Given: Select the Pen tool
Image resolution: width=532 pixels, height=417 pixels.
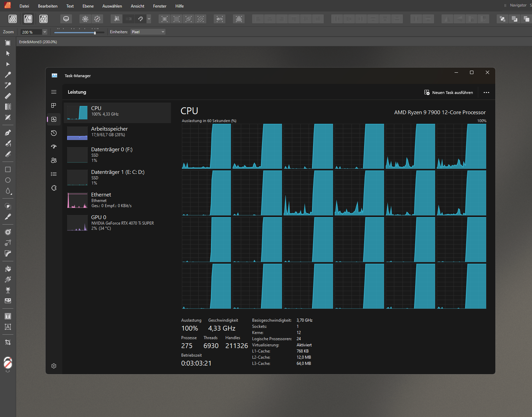Looking at the screenshot, I should click(8, 133).
